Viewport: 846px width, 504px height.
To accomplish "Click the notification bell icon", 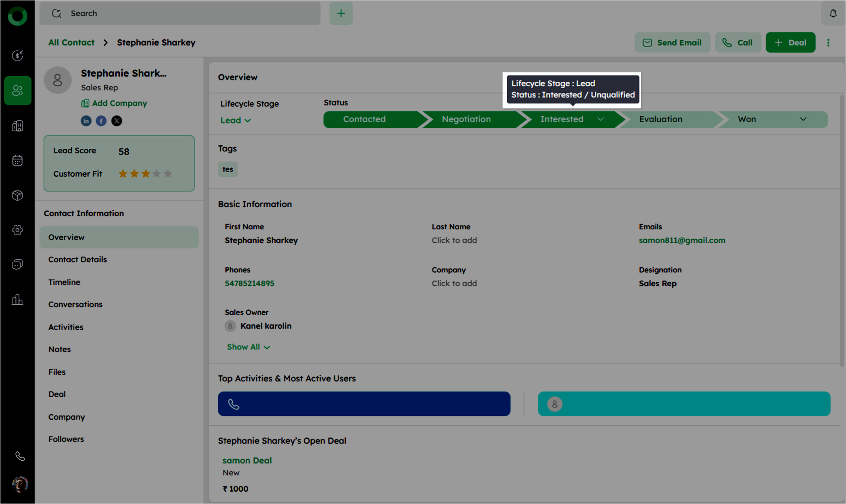I will pos(833,14).
